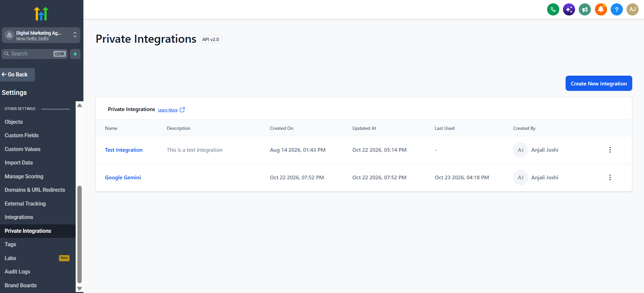Open three-dot menu for Test Integration row
This screenshot has width=644, height=293.
point(610,150)
